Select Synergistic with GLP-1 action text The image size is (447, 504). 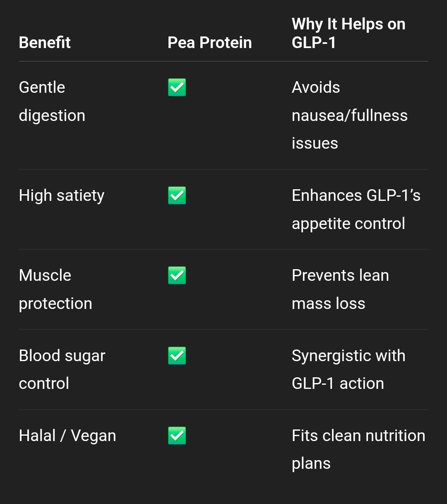tap(348, 369)
